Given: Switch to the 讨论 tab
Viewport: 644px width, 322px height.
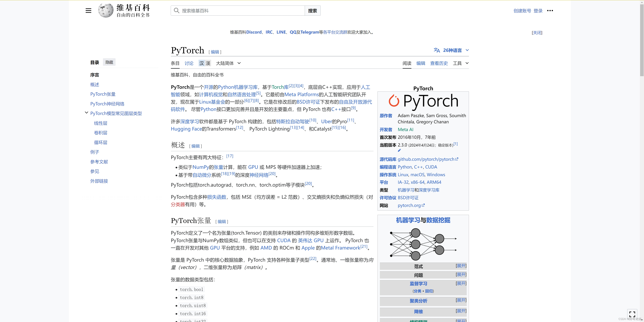Looking at the screenshot, I should click(x=189, y=63).
